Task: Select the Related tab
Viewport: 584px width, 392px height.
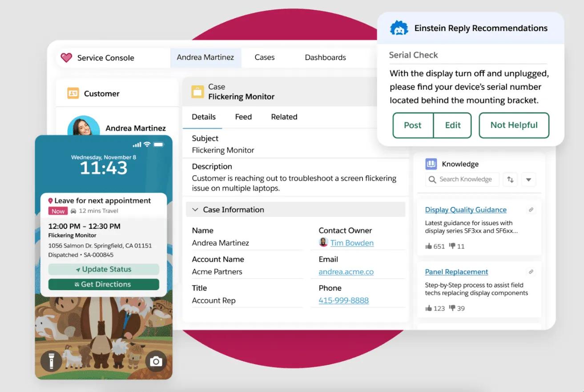Action: point(284,117)
